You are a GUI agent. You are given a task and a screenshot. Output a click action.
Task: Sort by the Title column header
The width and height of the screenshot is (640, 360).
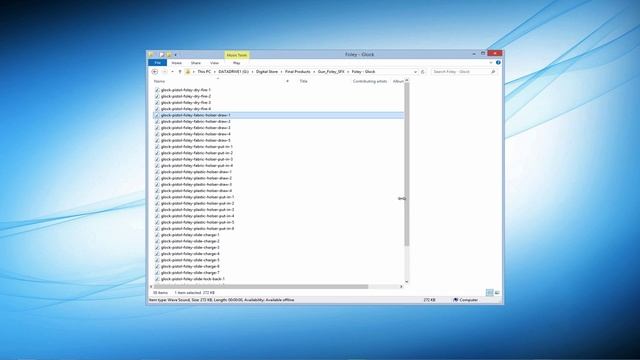click(x=303, y=82)
